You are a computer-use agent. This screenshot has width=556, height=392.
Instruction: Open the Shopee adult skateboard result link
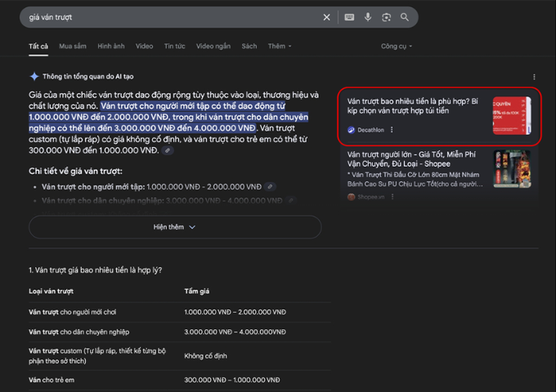411,159
